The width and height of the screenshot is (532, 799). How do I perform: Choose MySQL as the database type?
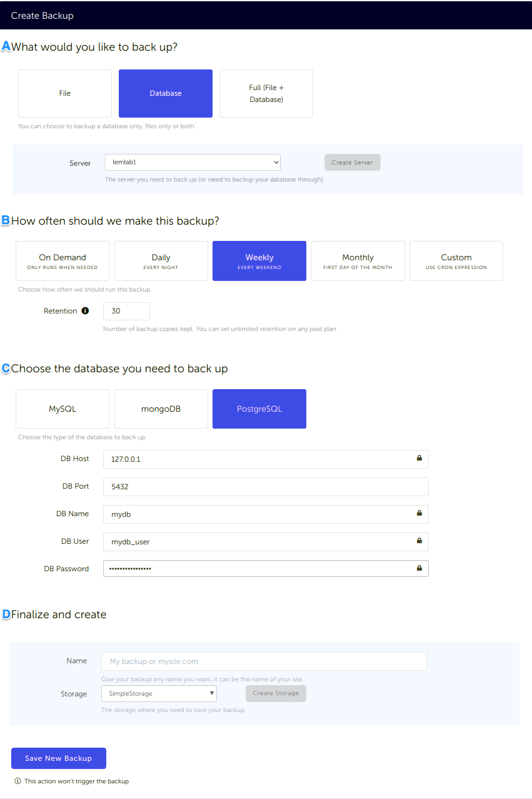[62, 409]
